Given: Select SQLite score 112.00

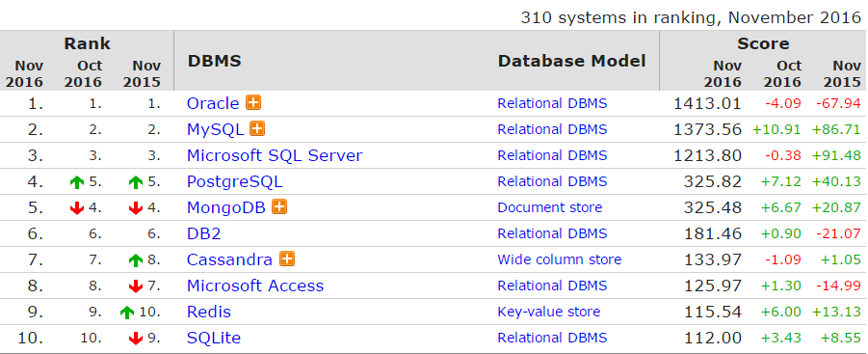Looking at the screenshot, I should coord(713,338).
